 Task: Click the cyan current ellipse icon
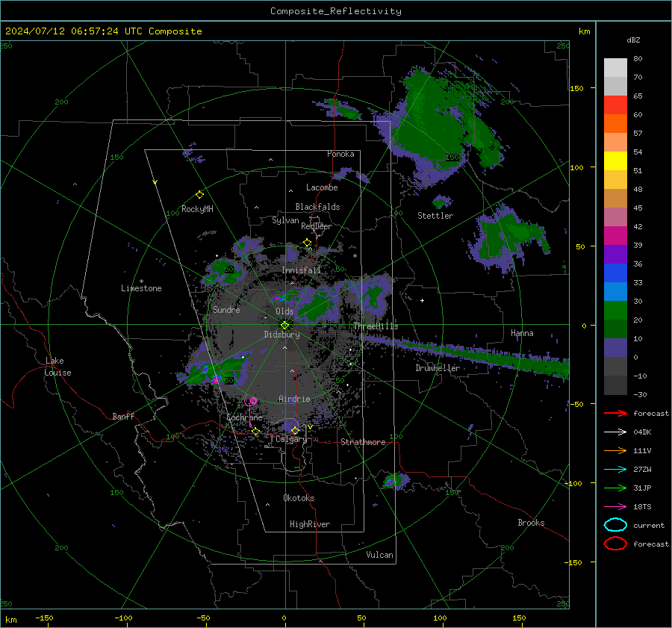(615, 525)
